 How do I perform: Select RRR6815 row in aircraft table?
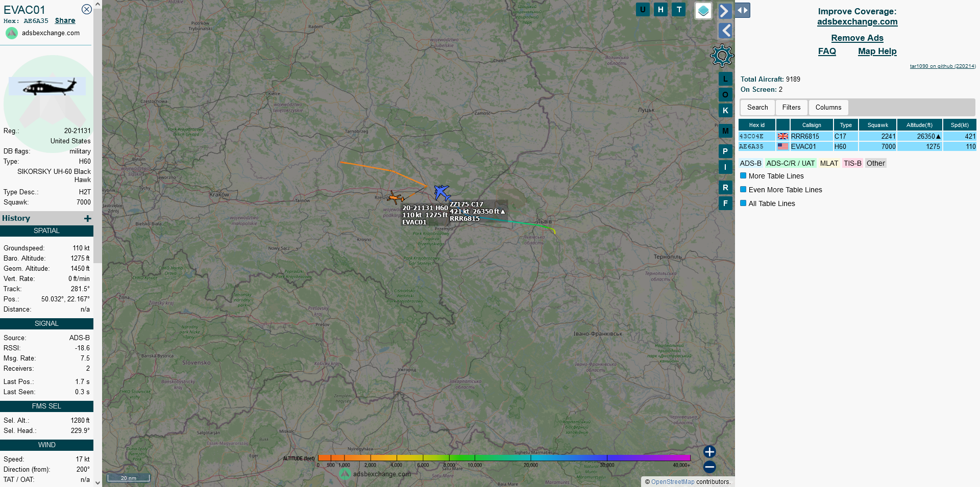point(857,136)
